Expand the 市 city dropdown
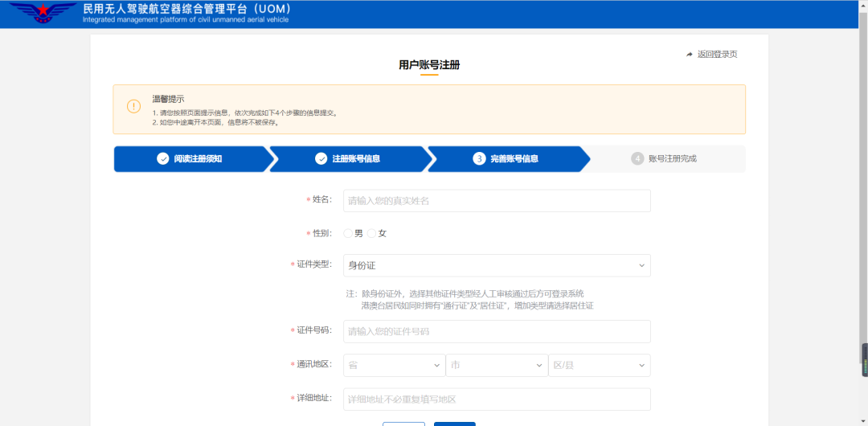Screen dimensions: 868x426 point(496,365)
